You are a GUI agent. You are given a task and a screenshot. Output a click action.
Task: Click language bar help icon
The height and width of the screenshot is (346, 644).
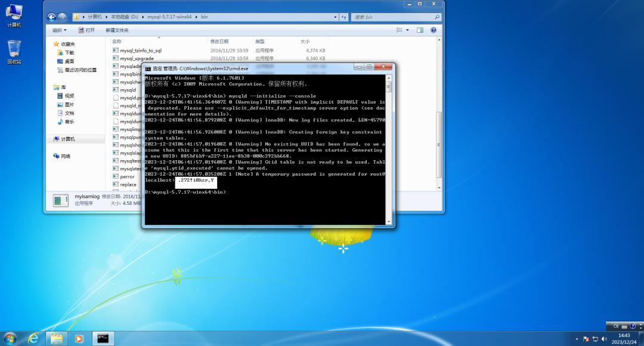(x=633, y=326)
